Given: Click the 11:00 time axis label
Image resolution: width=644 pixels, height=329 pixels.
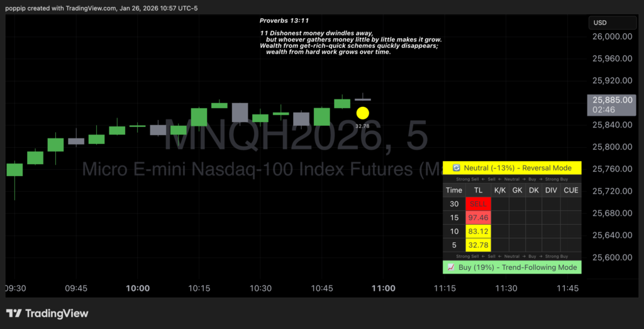Looking at the screenshot, I should click(383, 289).
